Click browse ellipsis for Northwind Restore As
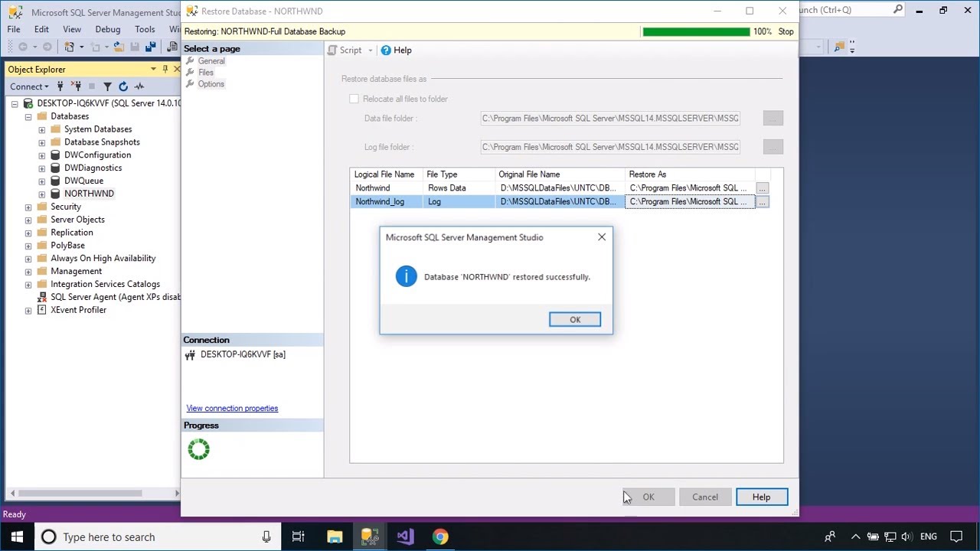The image size is (980, 551). 762,188
